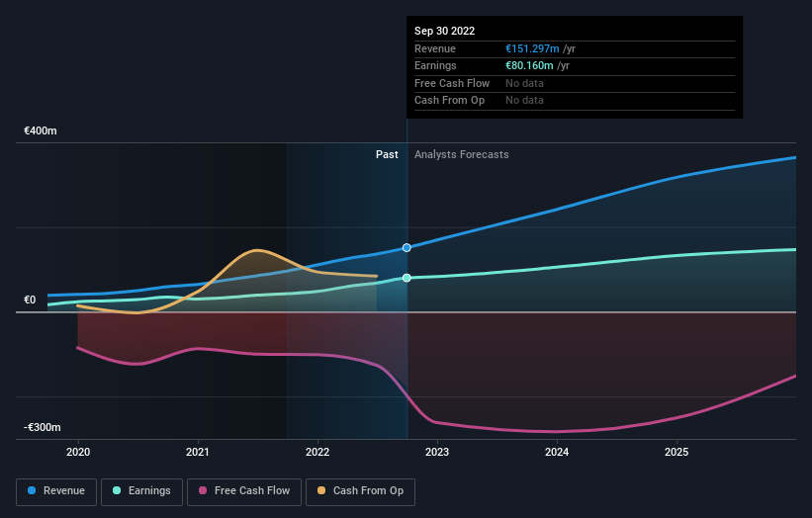Click the 2023 x-axis label
Image resolution: width=812 pixels, height=518 pixels.
[437, 452]
